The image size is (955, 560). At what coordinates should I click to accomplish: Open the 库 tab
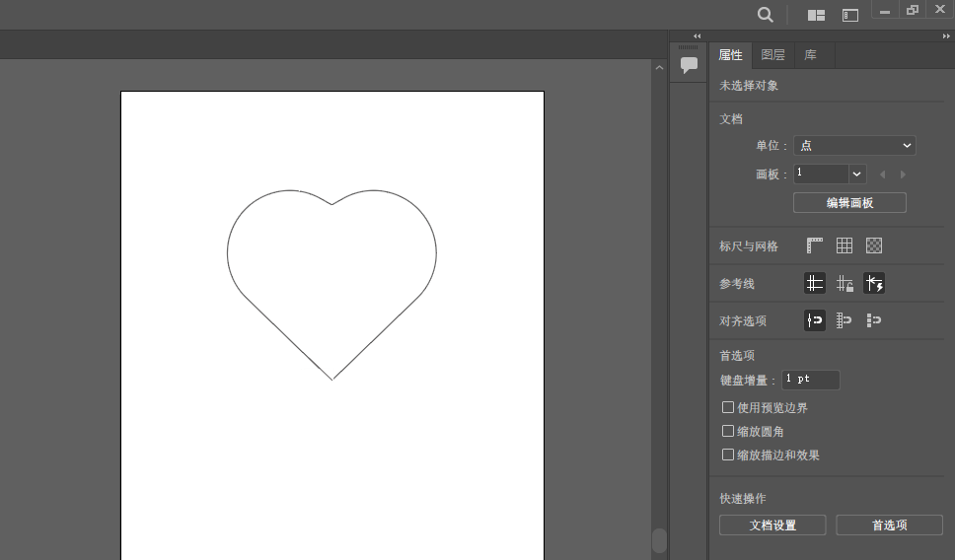pyautogui.click(x=810, y=55)
